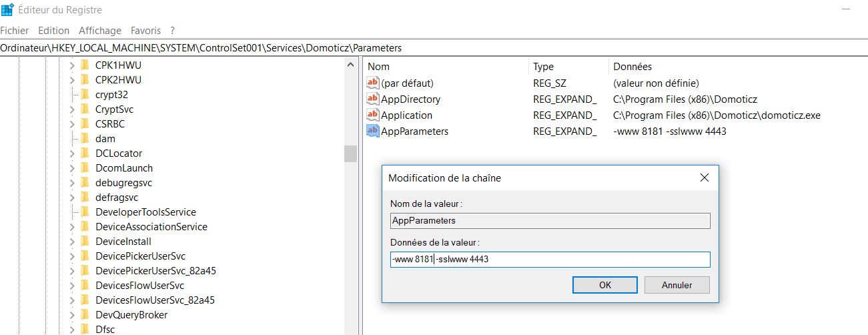Screen dimensions: 868x335
Task: Select the CryptSvc folder icon
Action: 85,109
